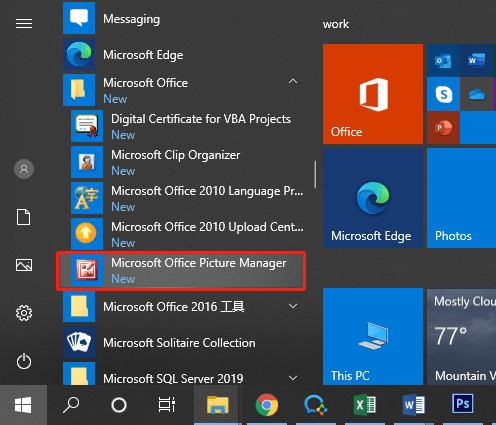
Task: Click the 'work' tile group header
Action: (x=336, y=24)
